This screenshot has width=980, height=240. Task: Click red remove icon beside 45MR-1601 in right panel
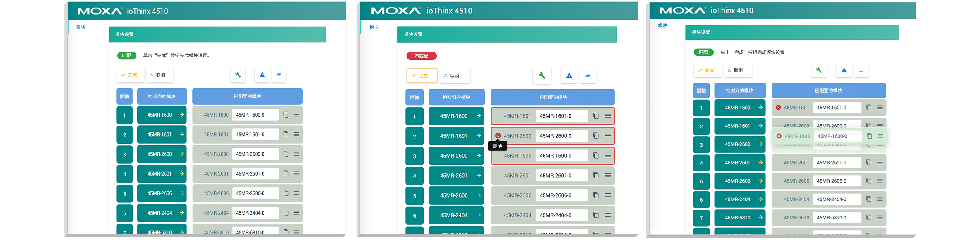click(778, 108)
